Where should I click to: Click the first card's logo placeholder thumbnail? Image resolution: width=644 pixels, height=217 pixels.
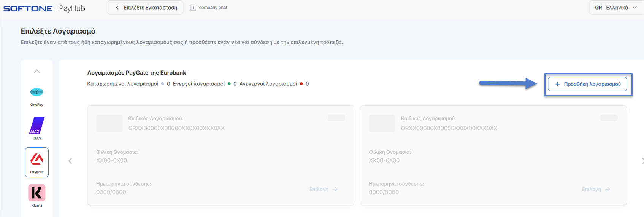tap(109, 123)
